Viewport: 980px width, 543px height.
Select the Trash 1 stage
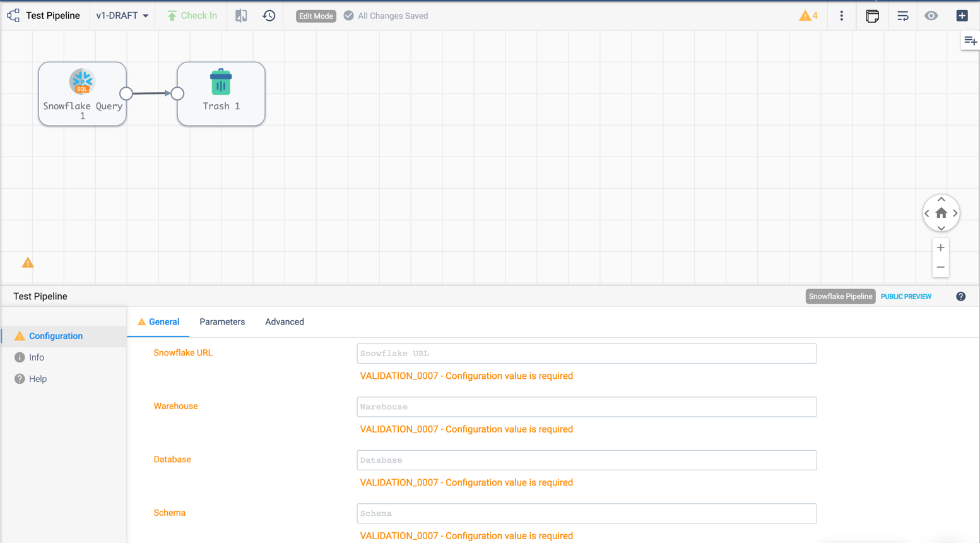(x=221, y=93)
